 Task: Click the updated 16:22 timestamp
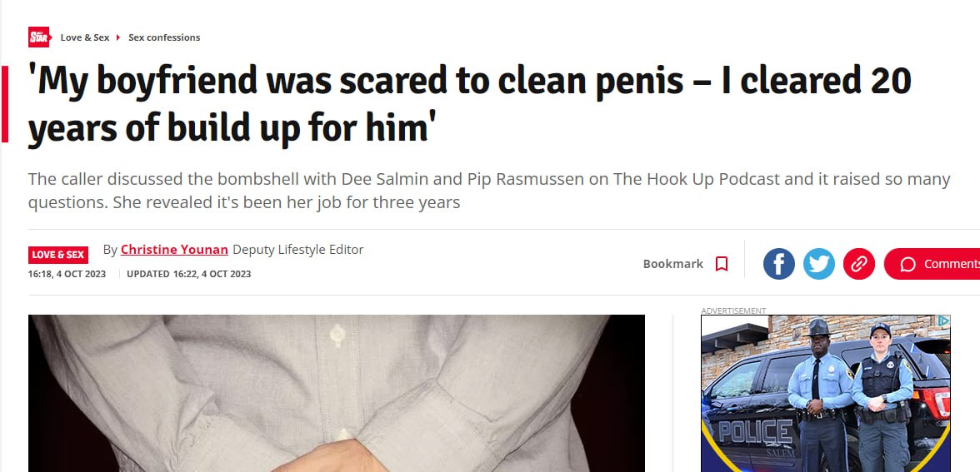[x=188, y=274]
